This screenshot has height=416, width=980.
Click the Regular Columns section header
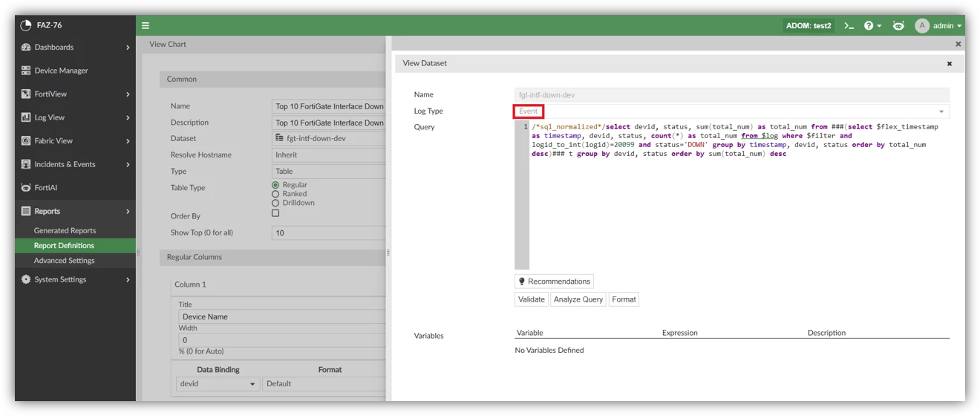(273, 257)
